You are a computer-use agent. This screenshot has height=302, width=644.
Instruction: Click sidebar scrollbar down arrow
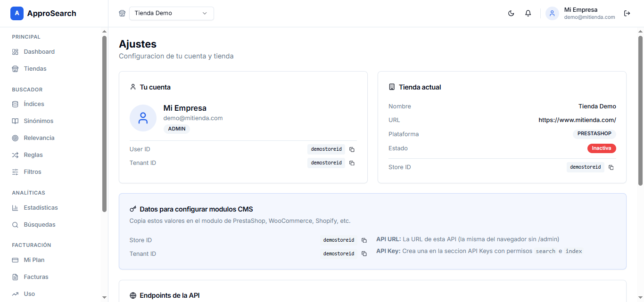pyautogui.click(x=104, y=297)
